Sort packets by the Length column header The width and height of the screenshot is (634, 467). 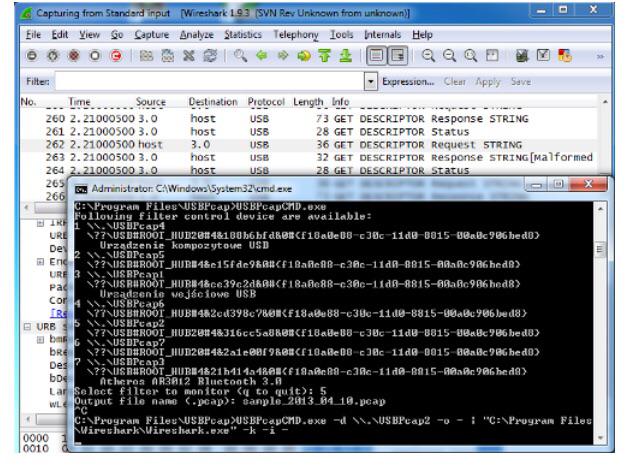coord(308,101)
